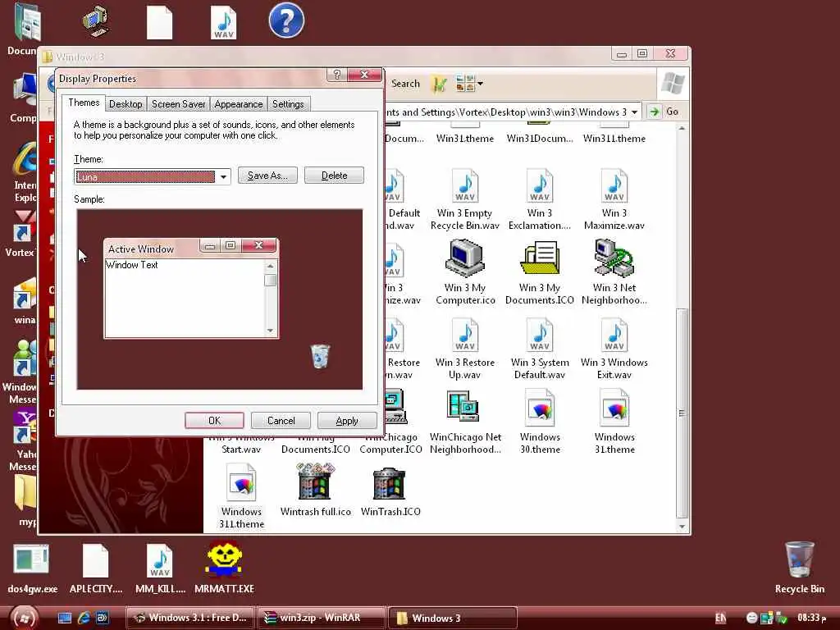Screen dimensions: 840x630
Task: Apply the display settings
Action: (347, 421)
